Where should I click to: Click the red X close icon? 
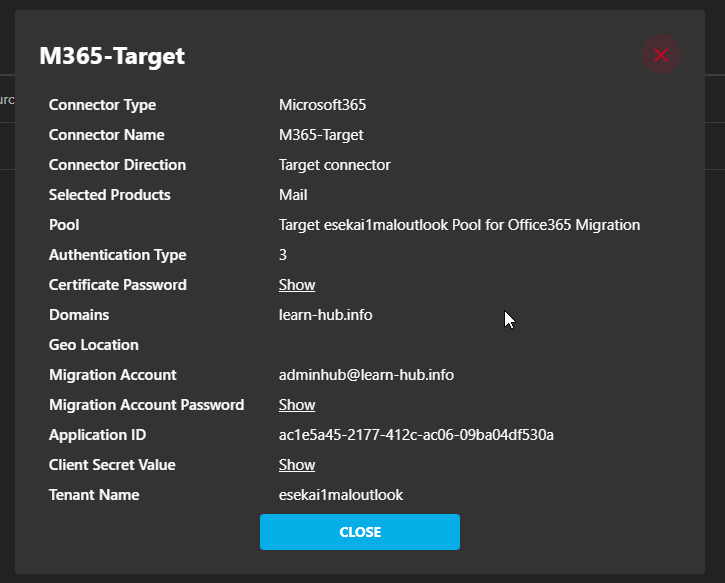coord(660,55)
